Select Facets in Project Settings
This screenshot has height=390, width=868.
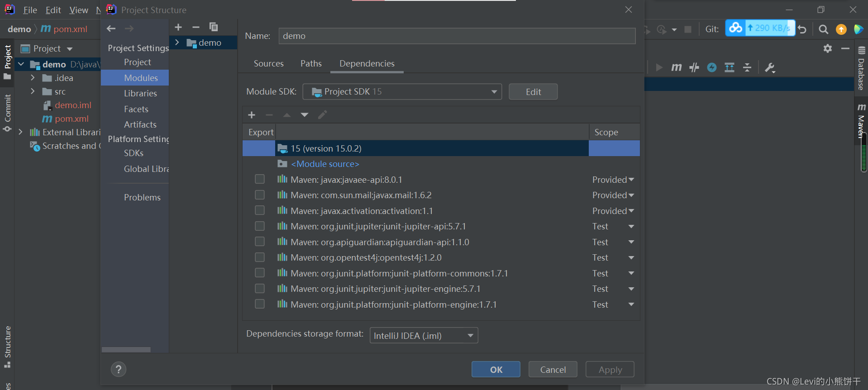(x=136, y=109)
